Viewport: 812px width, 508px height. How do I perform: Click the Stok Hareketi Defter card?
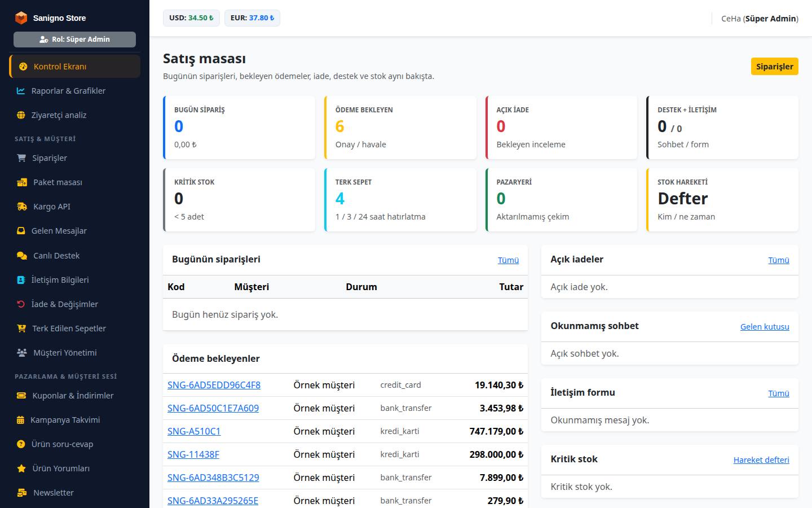tap(722, 200)
